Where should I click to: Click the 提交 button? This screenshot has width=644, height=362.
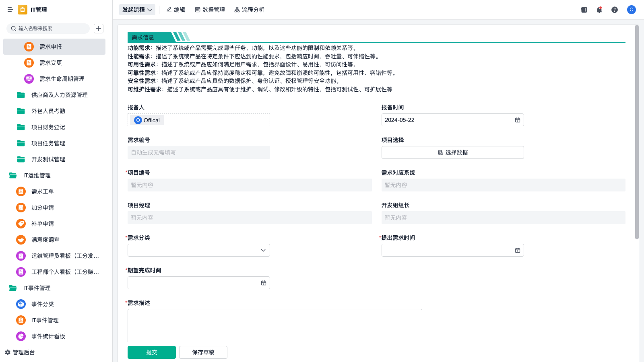152,352
